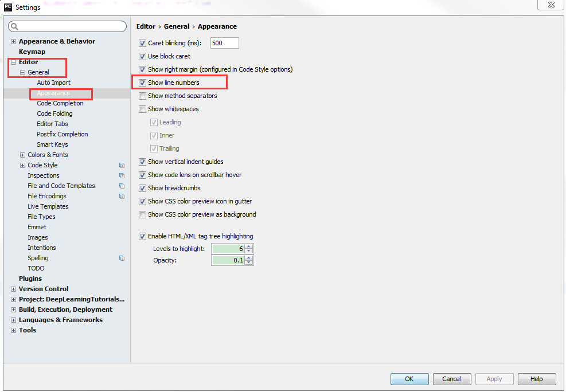566x392 pixels.
Task: Click the Cancel button
Action: coord(451,379)
